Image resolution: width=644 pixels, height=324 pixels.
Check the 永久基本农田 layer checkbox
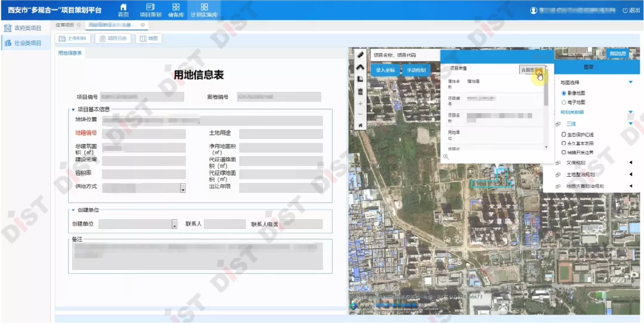coord(564,143)
